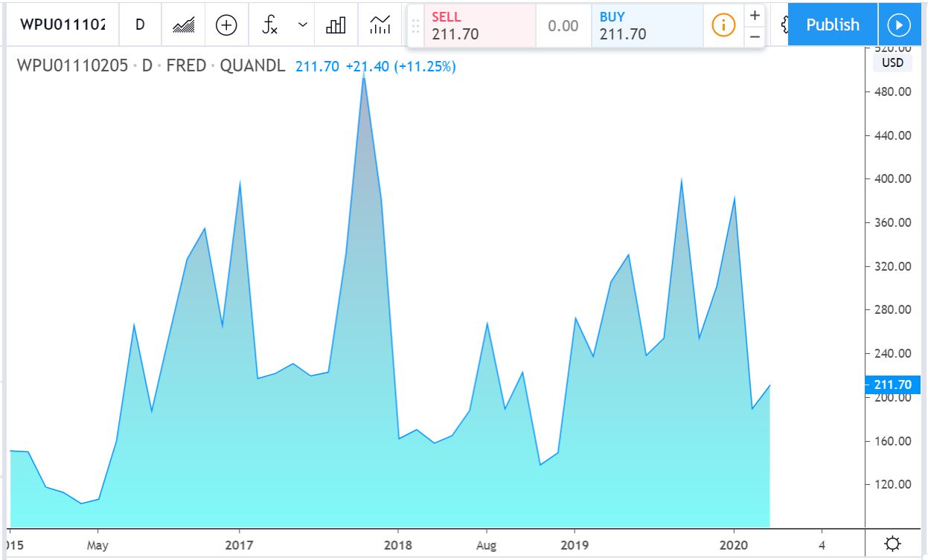Open the financials bar chart icon
Viewport: 928px width, 560px height.
[336, 25]
